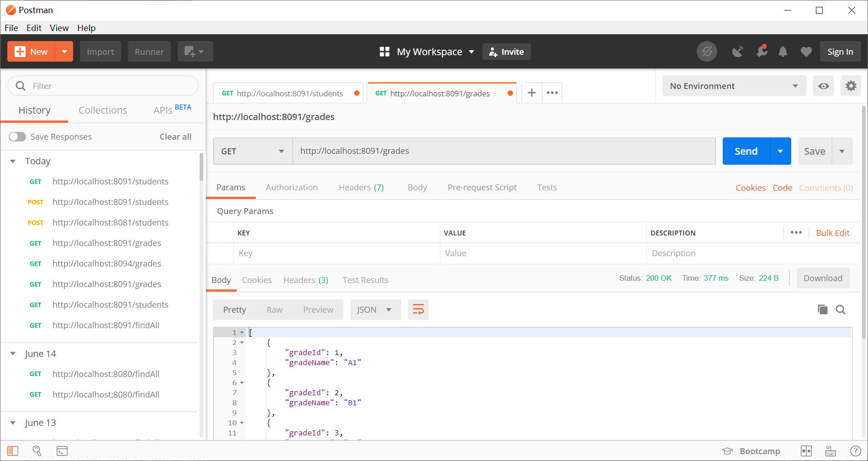Image resolution: width=868 pixels, height=461 pixels.
Task: Open history entry localhost:8094/grades
Action: [106, 264]
